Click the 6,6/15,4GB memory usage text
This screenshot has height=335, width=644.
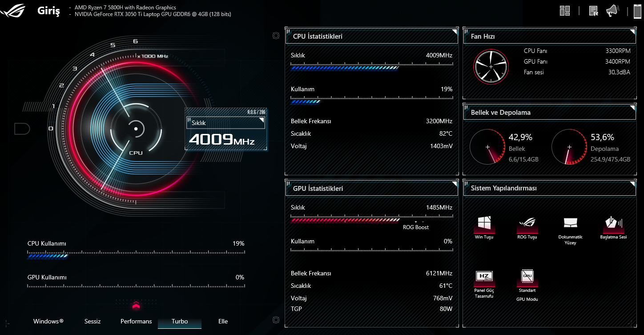(x=523, y=159)
